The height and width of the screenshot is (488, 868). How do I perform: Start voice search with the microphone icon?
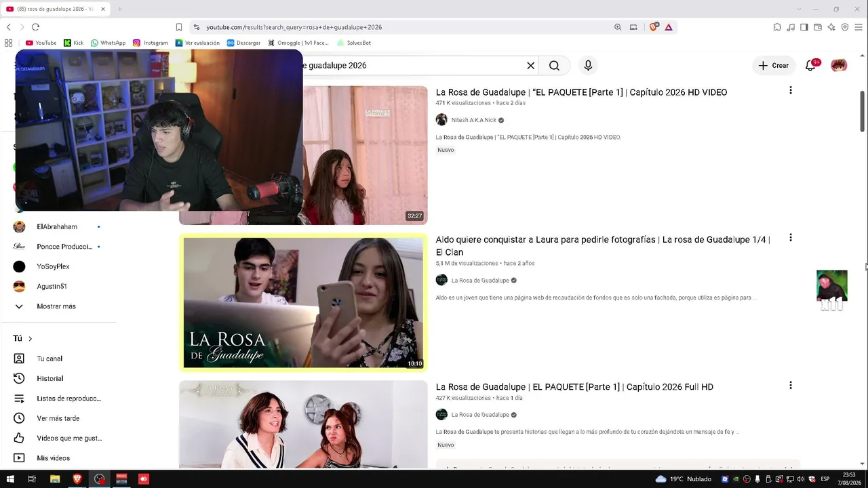(x=588, y=66)
